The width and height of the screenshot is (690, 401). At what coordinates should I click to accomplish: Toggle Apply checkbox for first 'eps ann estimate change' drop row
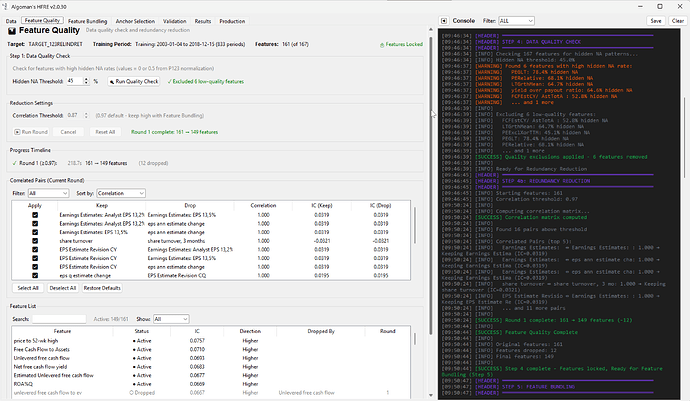[35, 224]
